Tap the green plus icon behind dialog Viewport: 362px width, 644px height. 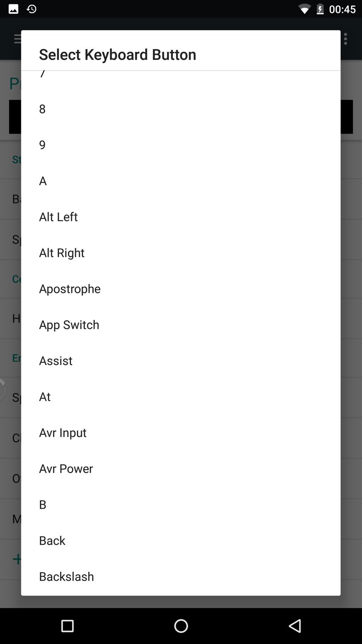(17, 559)
